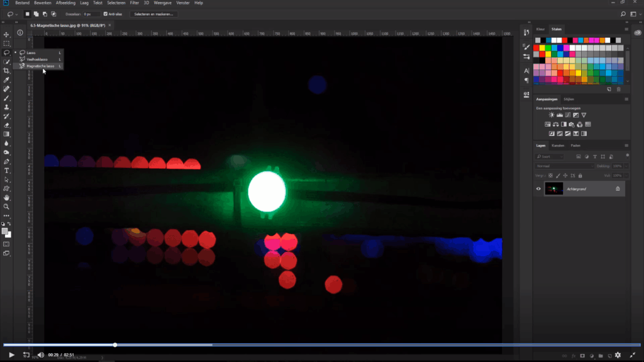Enter video fullscreen mode

tap(633, 355)
